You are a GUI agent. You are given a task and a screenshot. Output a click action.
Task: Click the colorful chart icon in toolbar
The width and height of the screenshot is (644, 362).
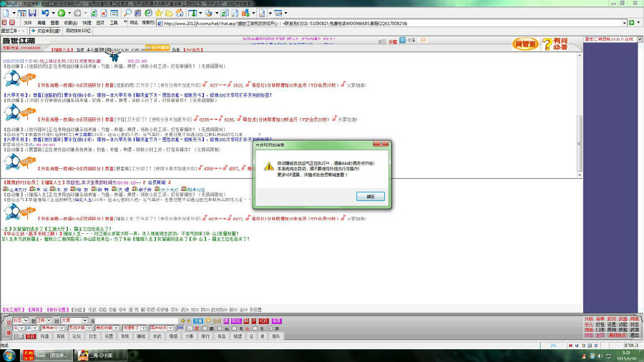coord(245,13)
